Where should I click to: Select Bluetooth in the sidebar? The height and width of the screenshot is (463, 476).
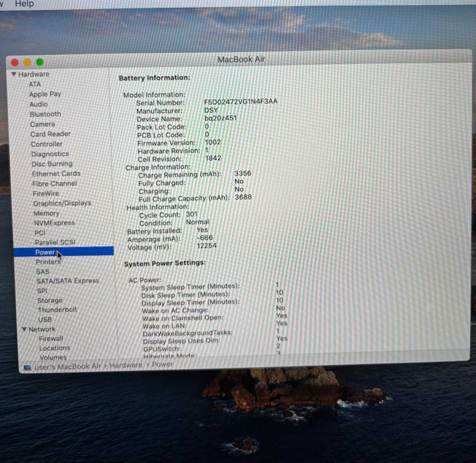45,114
